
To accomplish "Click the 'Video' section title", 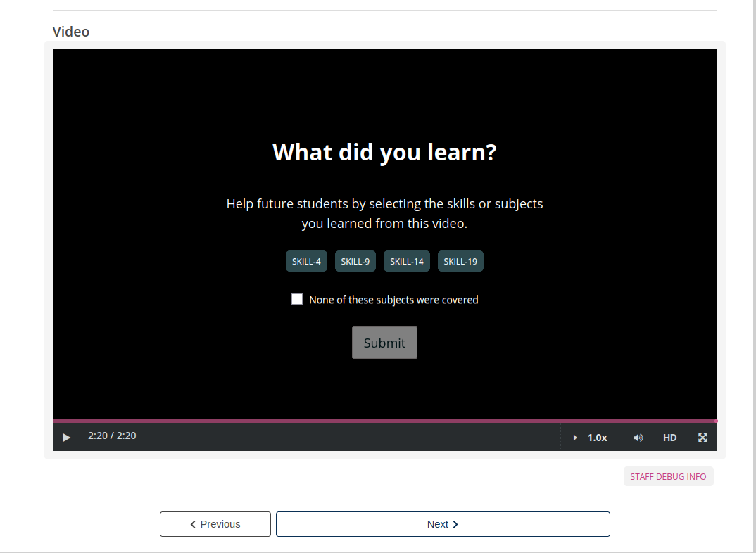I will click(x=70, y=32).
